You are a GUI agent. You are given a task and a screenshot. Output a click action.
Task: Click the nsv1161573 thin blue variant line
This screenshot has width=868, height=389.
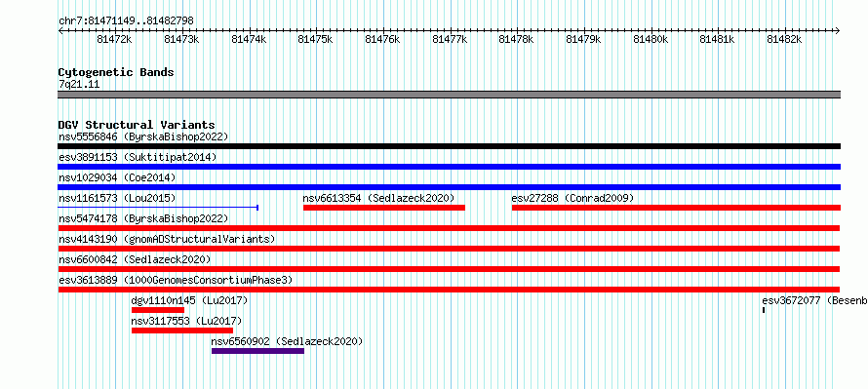tap(158, 208)
